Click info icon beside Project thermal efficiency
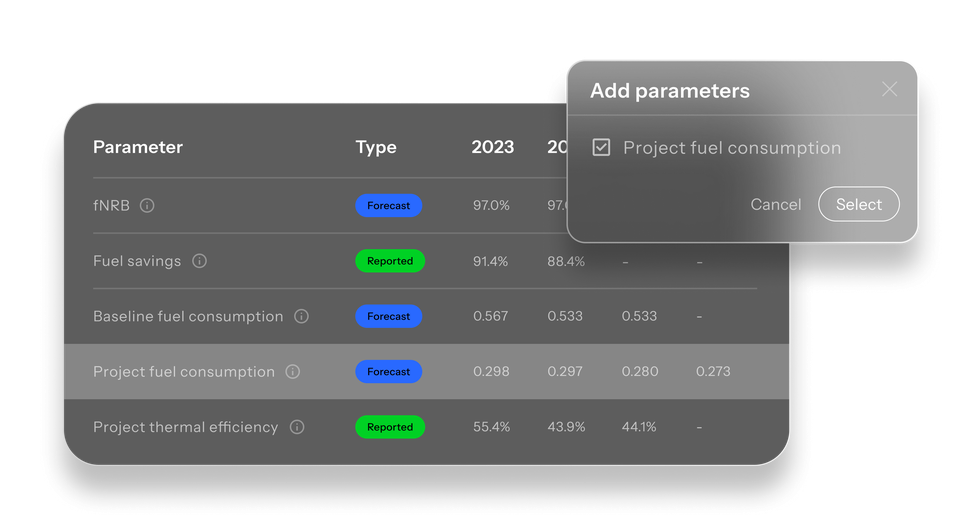 (297, 427)
